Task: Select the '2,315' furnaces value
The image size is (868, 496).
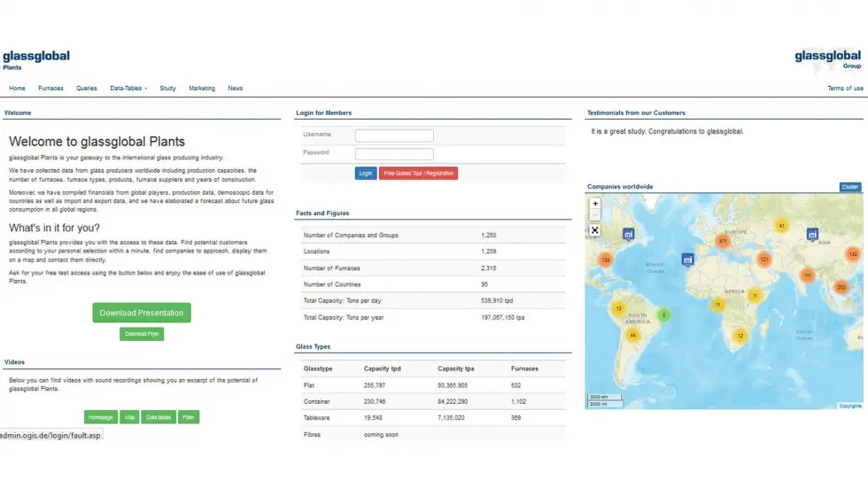Action: pos(488,267)
